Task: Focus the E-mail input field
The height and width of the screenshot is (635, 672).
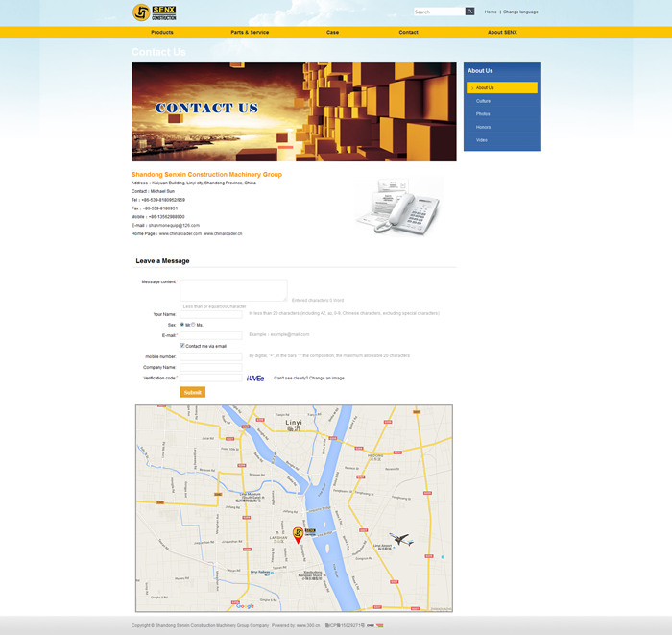Action: (x=211, y=335)
